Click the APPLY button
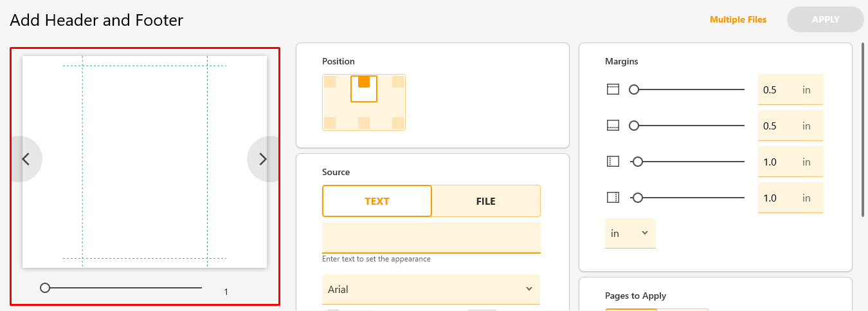The image size is (868, 311). coord(826,19)
